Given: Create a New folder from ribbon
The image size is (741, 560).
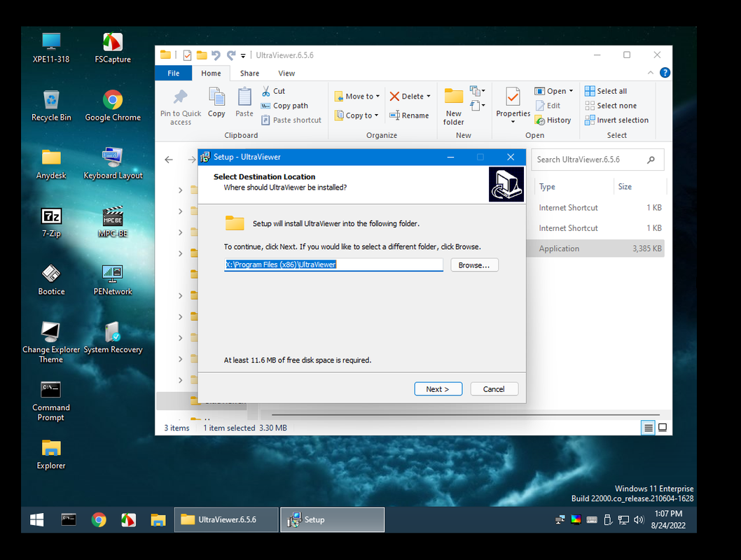Looking at the screenshot, I should click(454, 107).
